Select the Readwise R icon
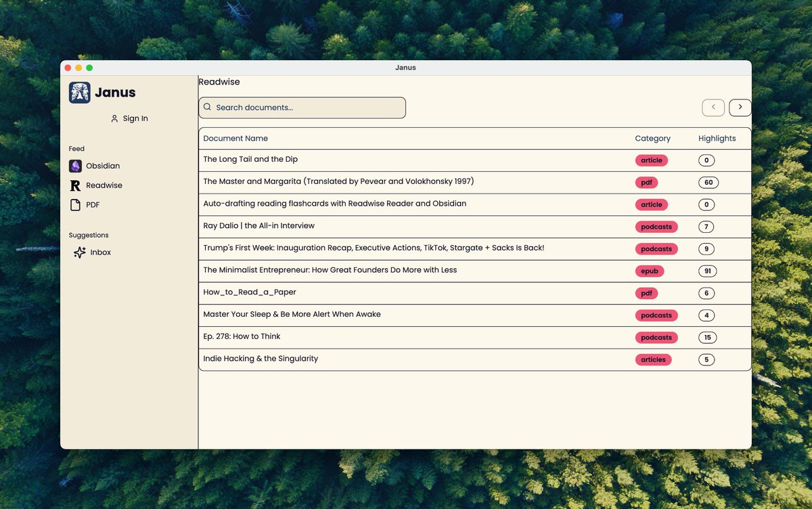The height and width of the screenshot is (509, 812). point(75,185)
